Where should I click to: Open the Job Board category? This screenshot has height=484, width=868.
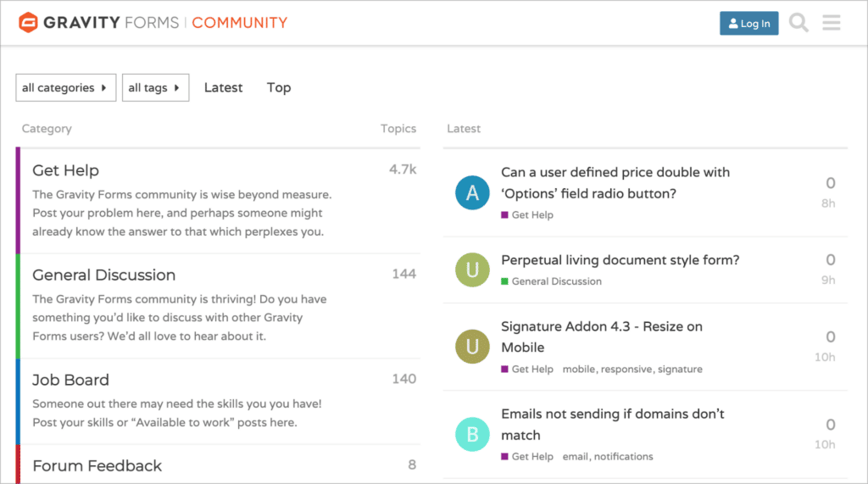click(70, 380)
